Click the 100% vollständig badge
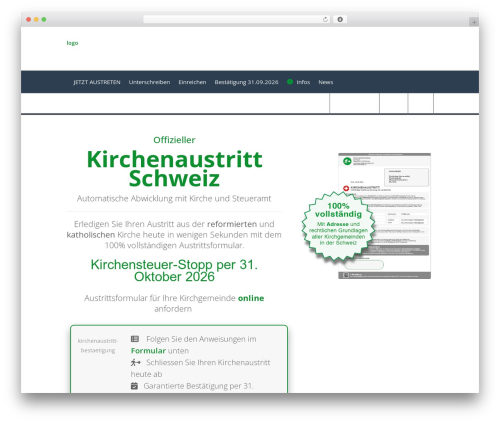The width and height of the screenshot is (500, 423). pos(338,225)
